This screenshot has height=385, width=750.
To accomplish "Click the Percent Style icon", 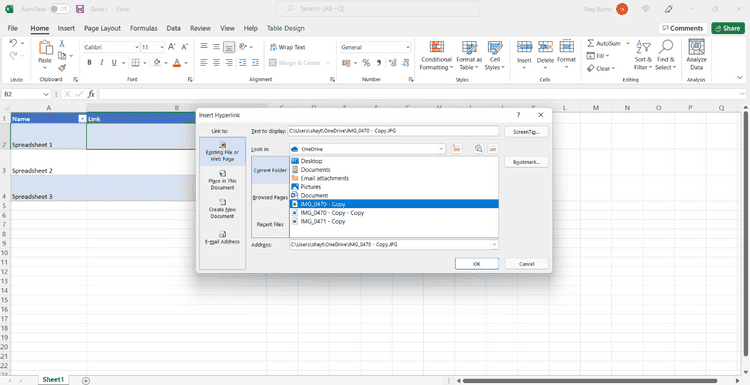I will pos(366,63).
